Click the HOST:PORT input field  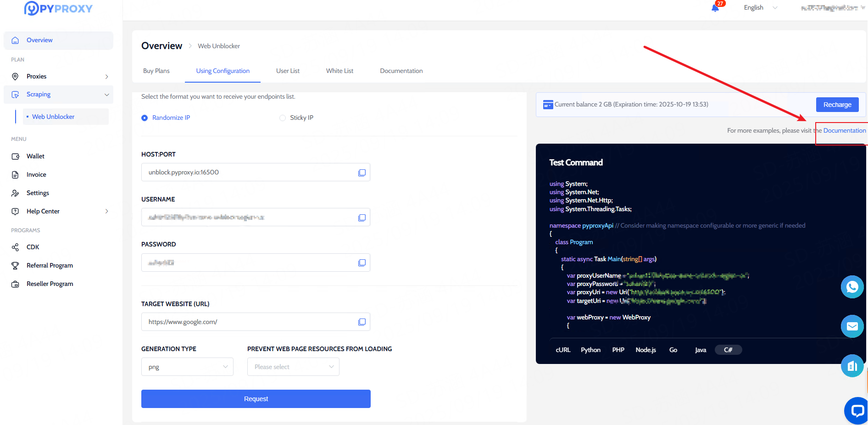(x=256, y=172)
